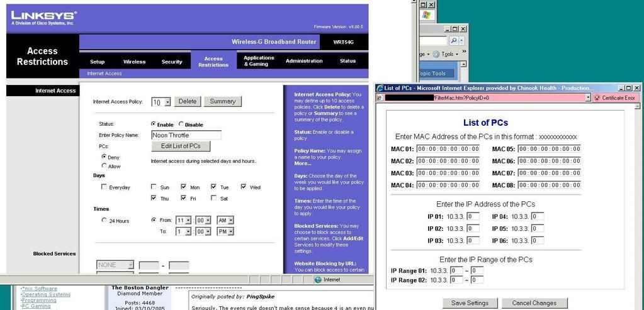This screenshot has height=310, width=644.
Task: Toggle the Sat day checkbox
Action: (215, 199)
